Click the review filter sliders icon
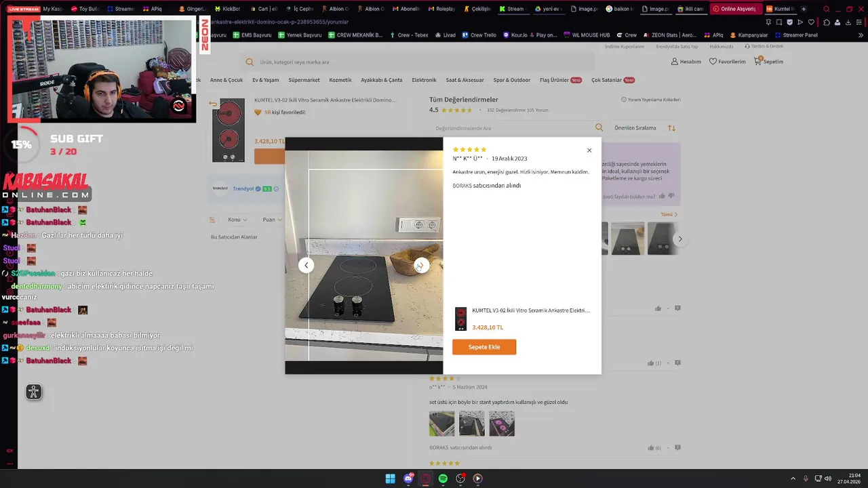This screenshot has height=488, width=868. (x=212, y=220)
